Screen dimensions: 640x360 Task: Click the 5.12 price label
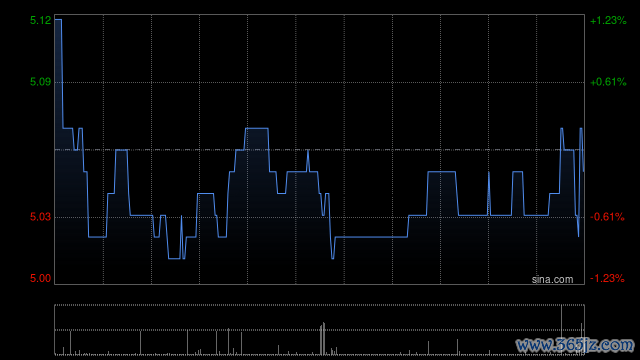[40, 20]
